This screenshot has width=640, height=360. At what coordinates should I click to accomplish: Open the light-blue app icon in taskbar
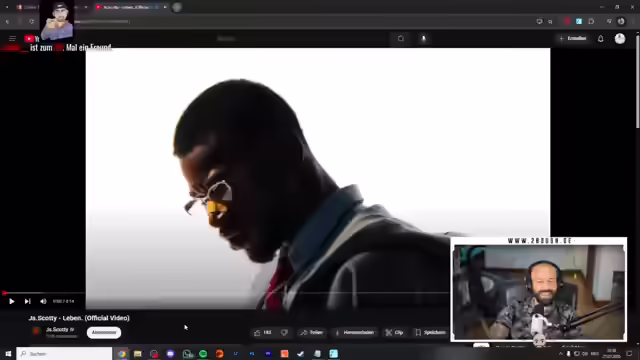333,353
